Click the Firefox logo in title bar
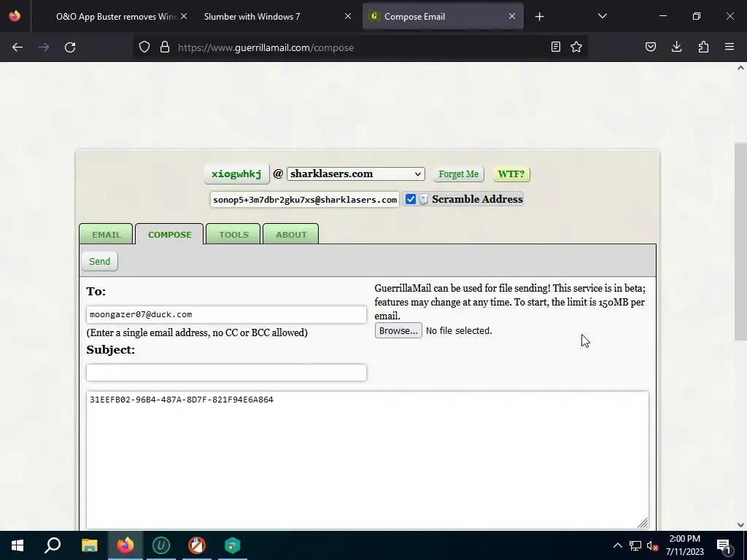Viewport: 747px width, 560px height. (15, 16)
